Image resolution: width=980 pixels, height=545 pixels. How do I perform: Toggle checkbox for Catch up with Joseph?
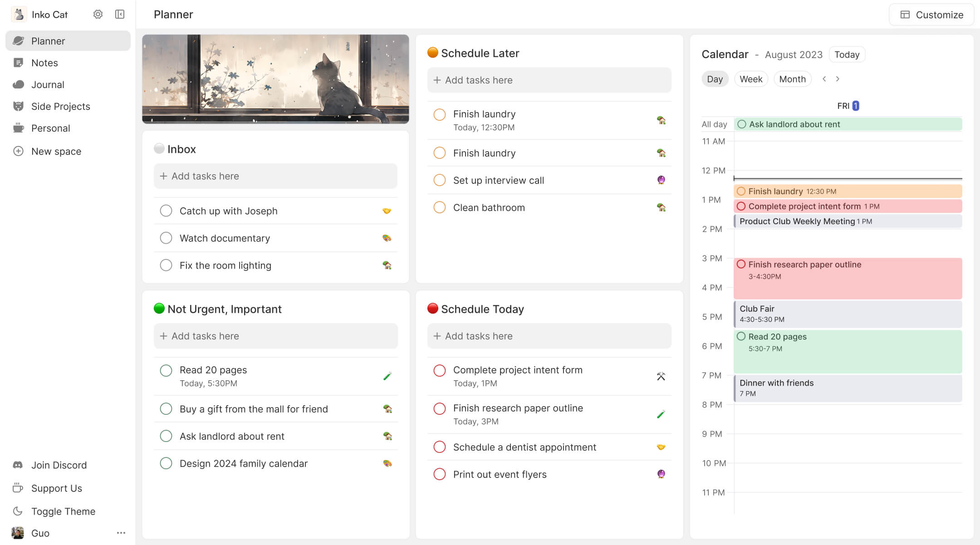[166, 211]
